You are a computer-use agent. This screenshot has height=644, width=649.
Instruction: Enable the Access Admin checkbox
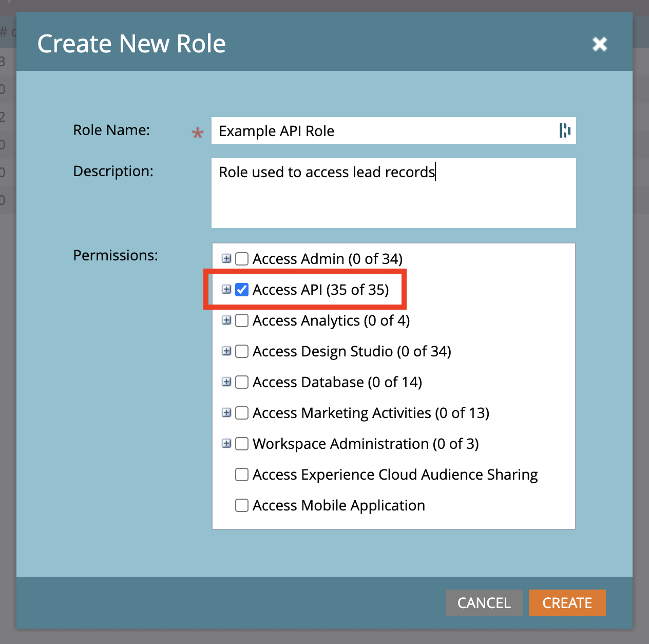(242, 259)
